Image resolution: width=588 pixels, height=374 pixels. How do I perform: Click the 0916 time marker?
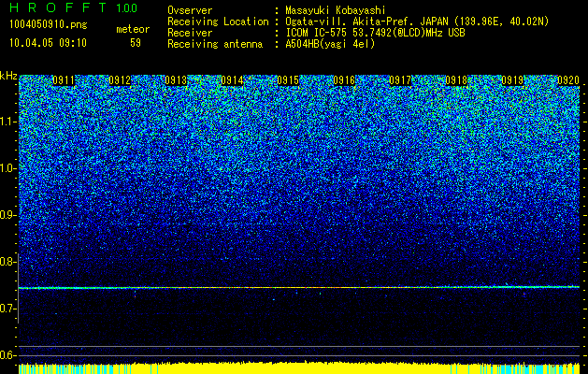(x=344, y=80)
